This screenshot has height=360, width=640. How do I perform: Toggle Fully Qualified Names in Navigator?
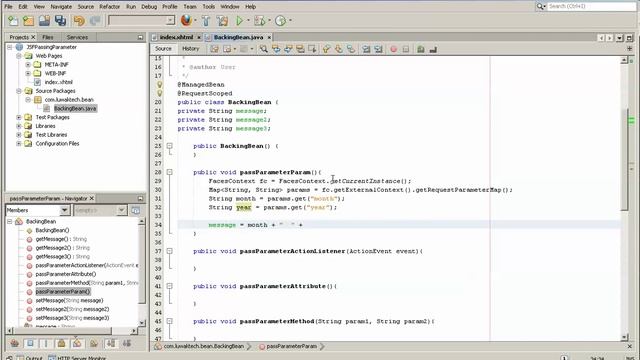tap(93, 343)
